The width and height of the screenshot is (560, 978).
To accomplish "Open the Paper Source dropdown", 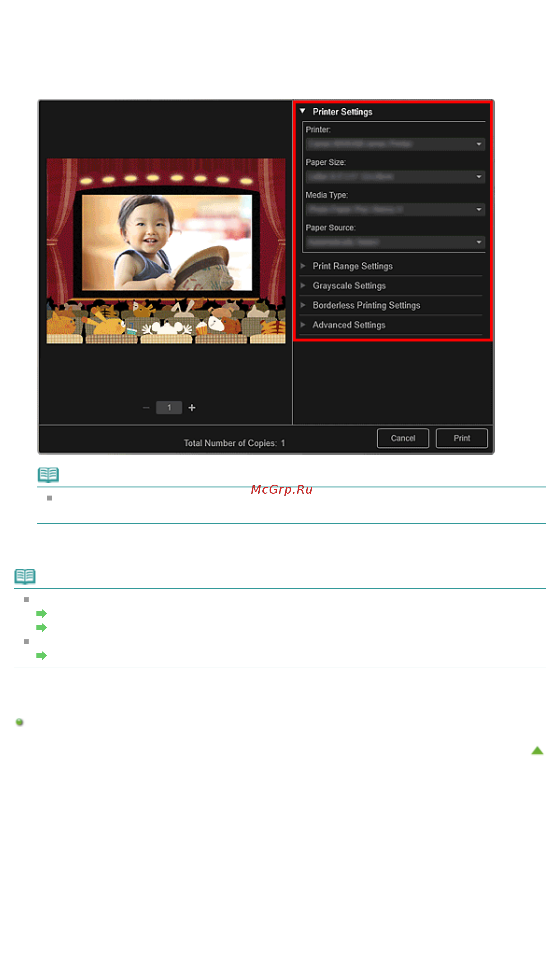I will coord(395,242).
